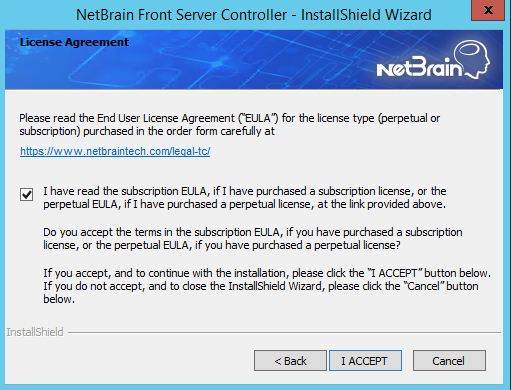Click the License Agreement heading

pyautogui.click(x=74, y=42)
